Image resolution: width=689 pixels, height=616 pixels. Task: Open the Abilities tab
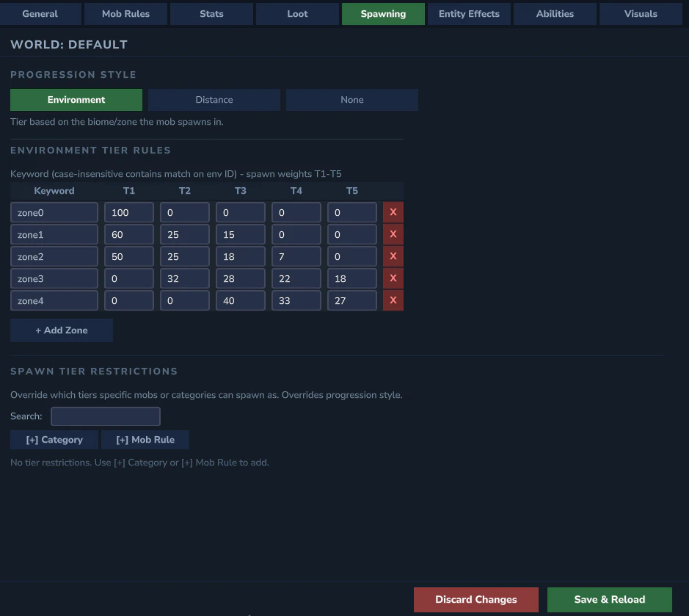[554, 13]
